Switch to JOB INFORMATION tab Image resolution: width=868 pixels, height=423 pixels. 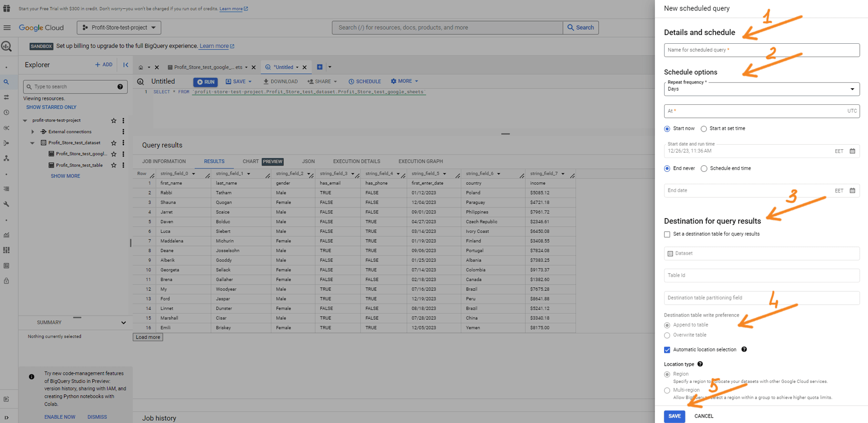[x=164, y=161]
